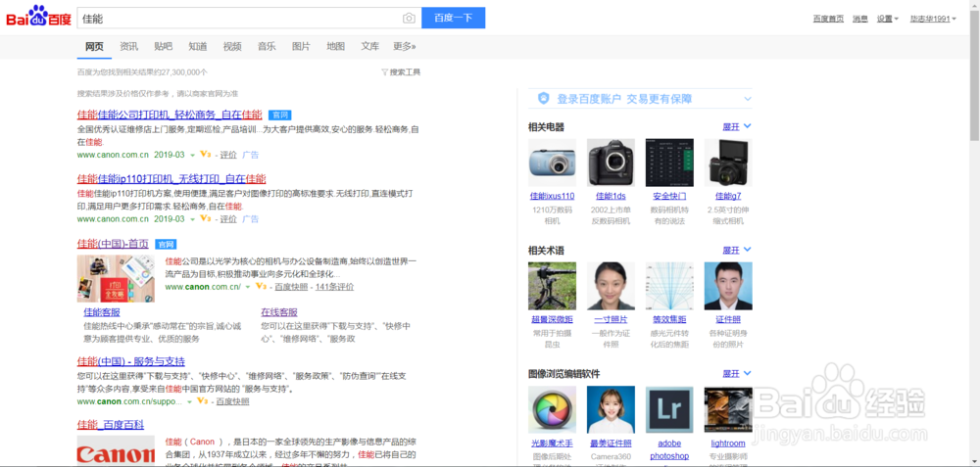980x467 pixels.
Task: Click the search tools filter icon
Action: coord(384,72)
